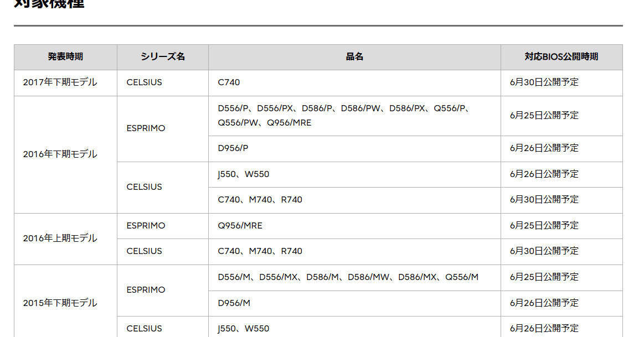
Task: Click the 2017年 C740 product cell
Action: (x=354, y=83)
